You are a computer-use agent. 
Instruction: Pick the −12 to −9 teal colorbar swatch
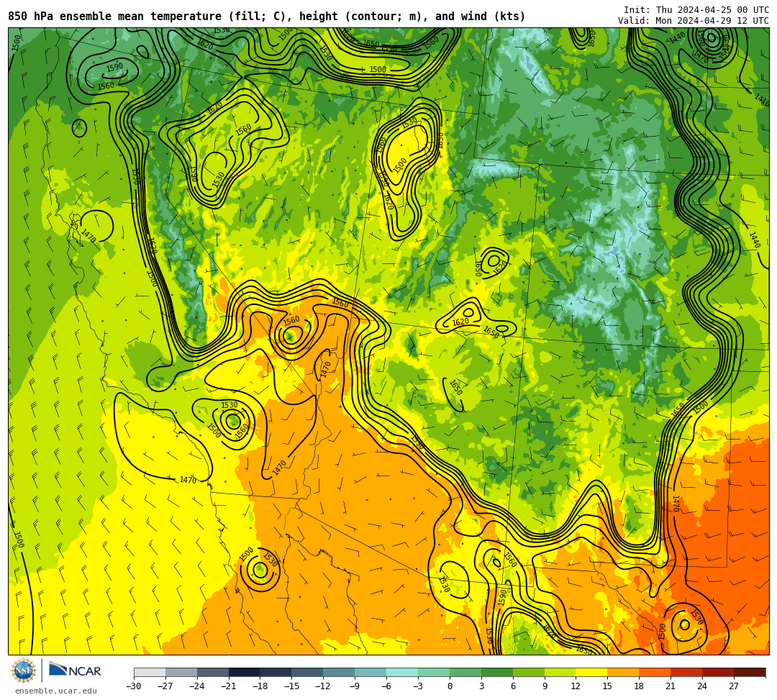pos(340,673)
